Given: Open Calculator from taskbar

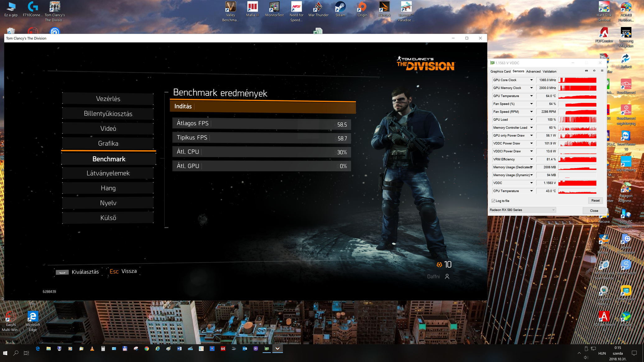Looking at the screenshot, I should 103,349.
